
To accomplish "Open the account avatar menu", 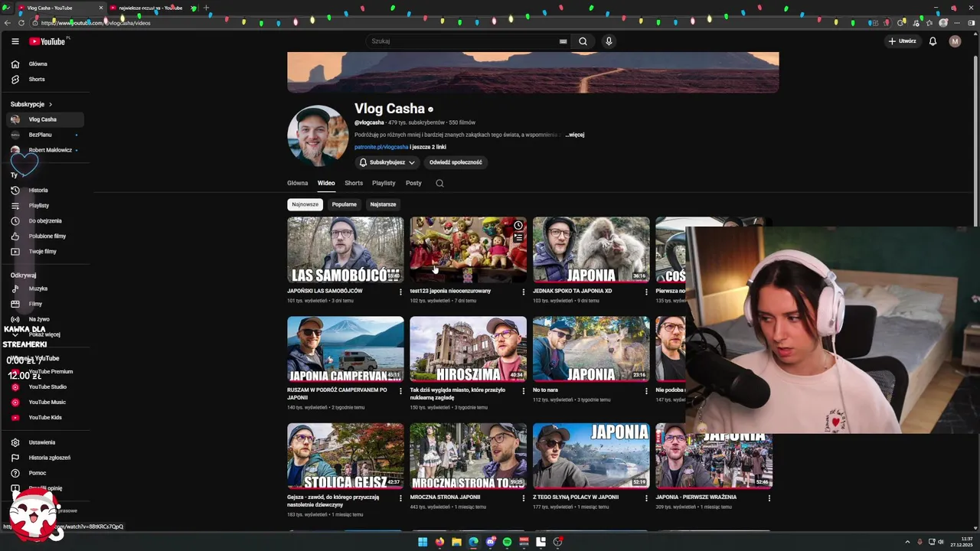I will 955,41.
